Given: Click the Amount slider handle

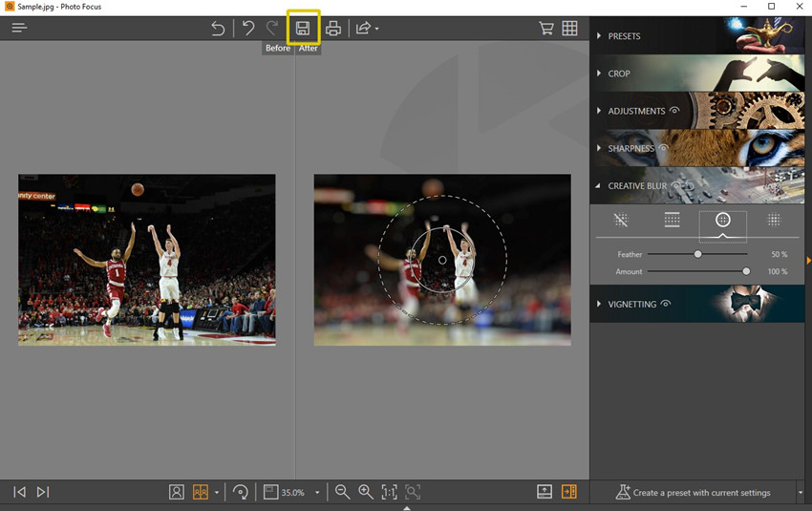Looking at the screenshot, I should (x=746, y=271).
